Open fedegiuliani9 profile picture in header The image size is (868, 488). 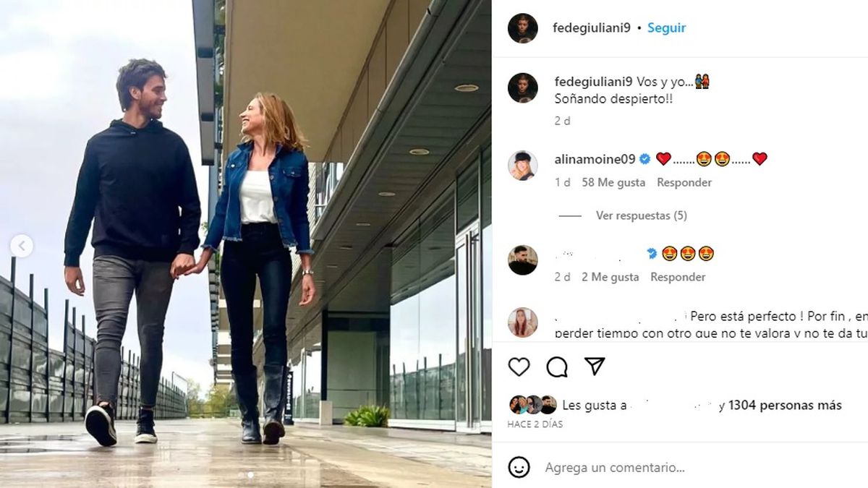click(523, 28)
